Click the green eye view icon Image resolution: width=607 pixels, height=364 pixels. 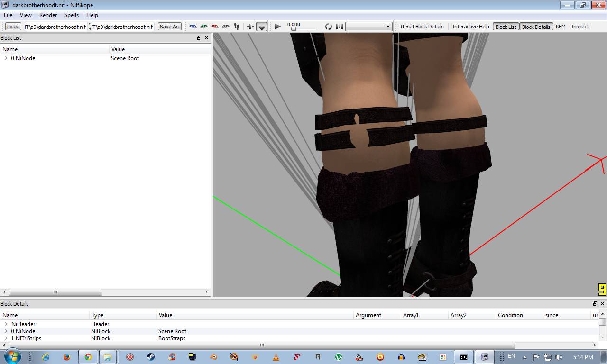pos(204,27)
